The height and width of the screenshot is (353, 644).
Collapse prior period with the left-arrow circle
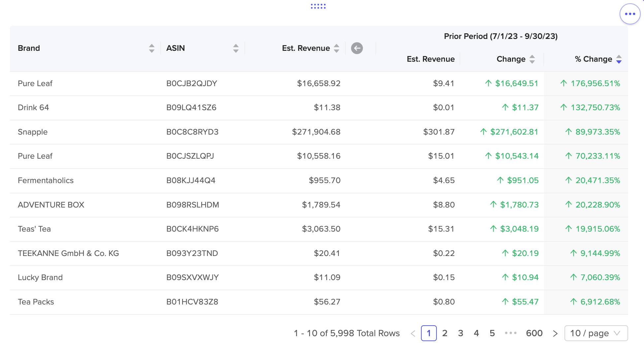click(357, 48)
